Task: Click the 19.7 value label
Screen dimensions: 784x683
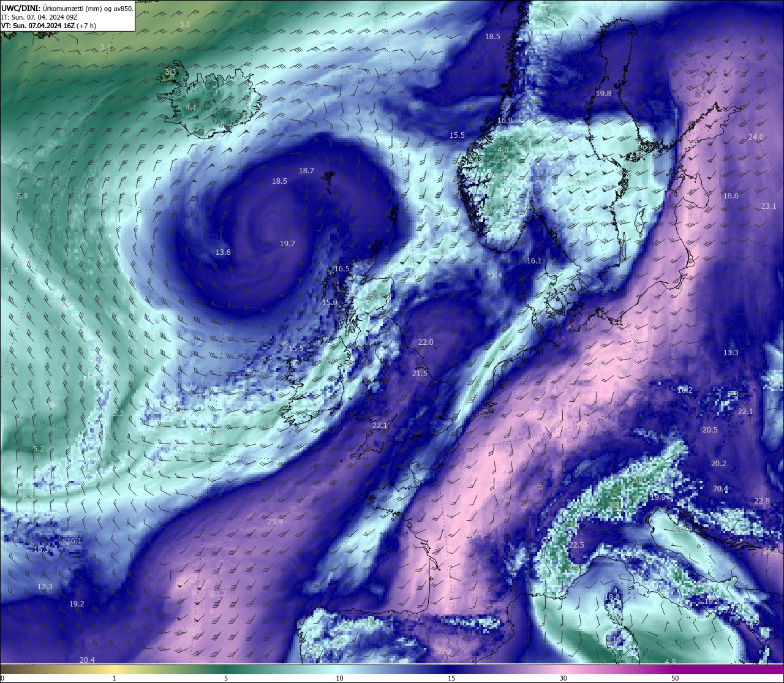Action: tap(287, 244)
